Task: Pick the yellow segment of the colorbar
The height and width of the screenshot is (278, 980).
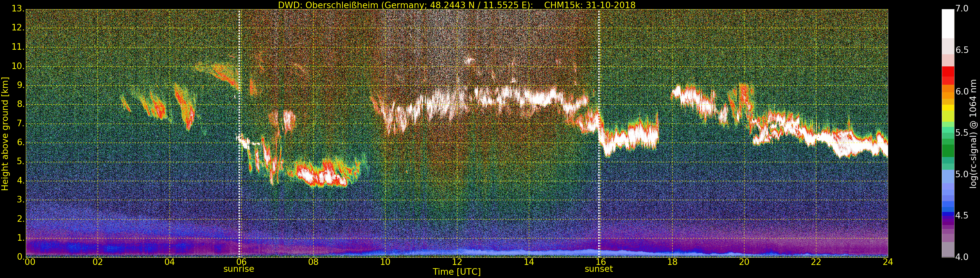Action: click(x=948, y=108)
